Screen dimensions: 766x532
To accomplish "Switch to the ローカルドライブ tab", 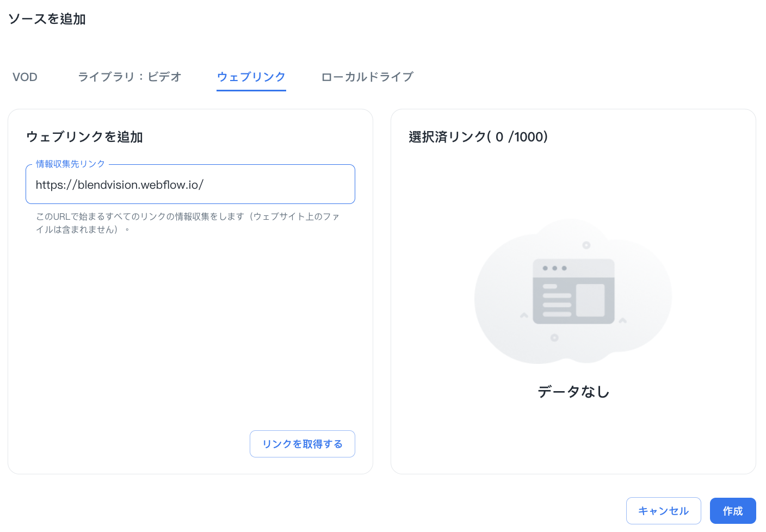I will 367,77.
